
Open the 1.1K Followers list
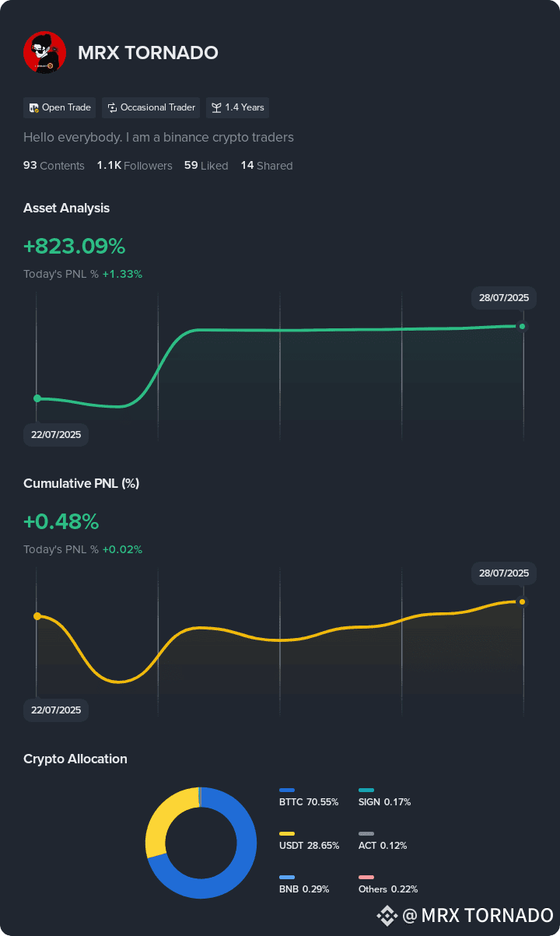tap(135, 166)
